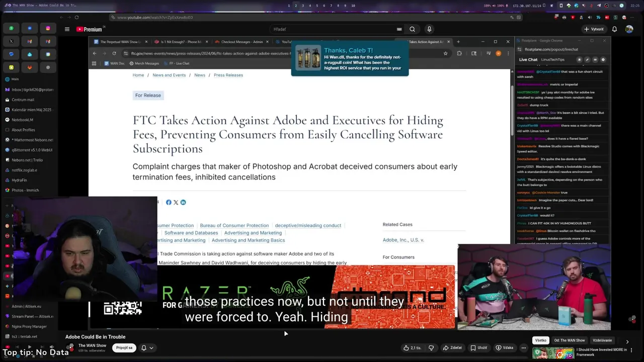Open the pinned Instagram tab icon
Viewport: 644px width, 362px height.
[48, 28]
